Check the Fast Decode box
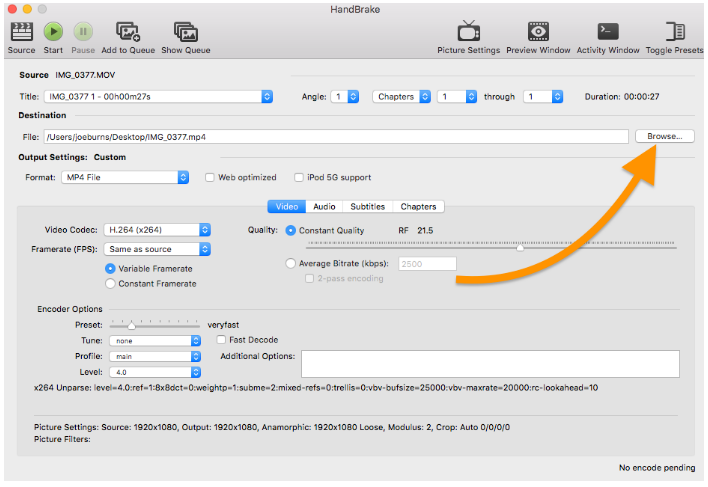The image size is (708, 487). 221,339
